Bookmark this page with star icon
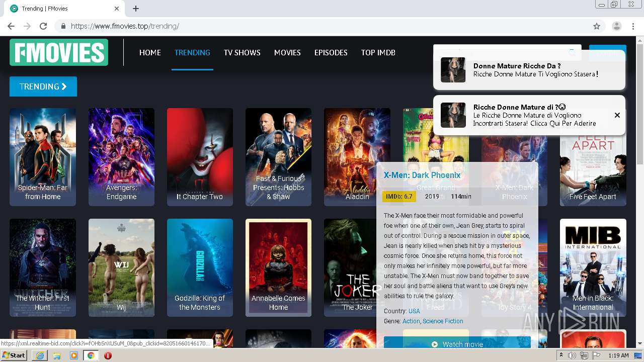This screenshot has width=644, height=362. coord(597,26)
